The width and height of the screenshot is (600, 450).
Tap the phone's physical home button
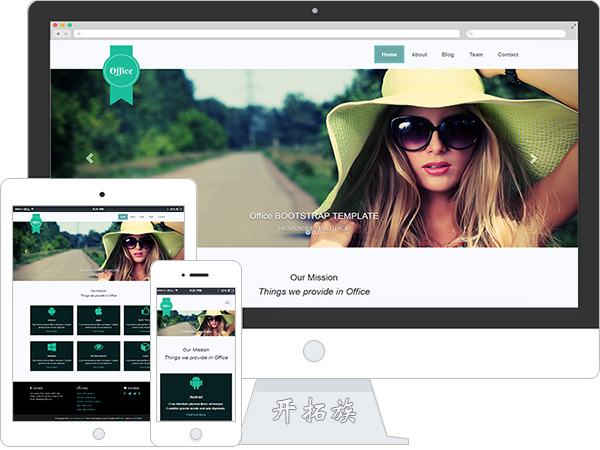coord(196,434)
